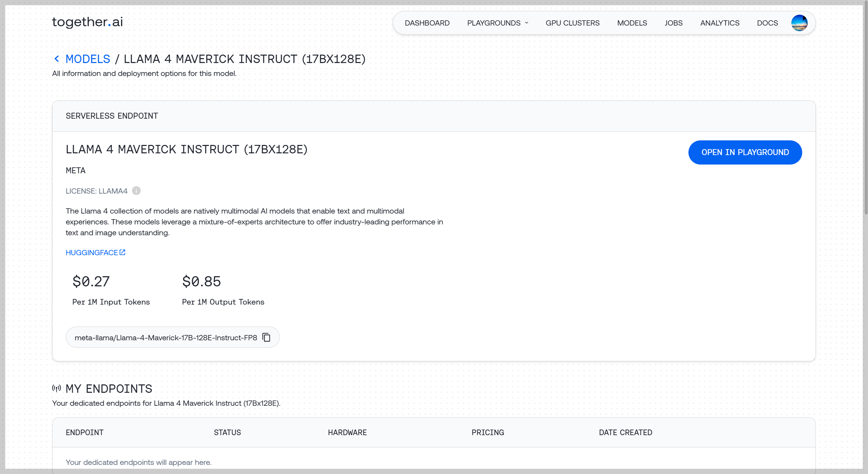Click the endpoints broadcast icon

tap(56, 388)
